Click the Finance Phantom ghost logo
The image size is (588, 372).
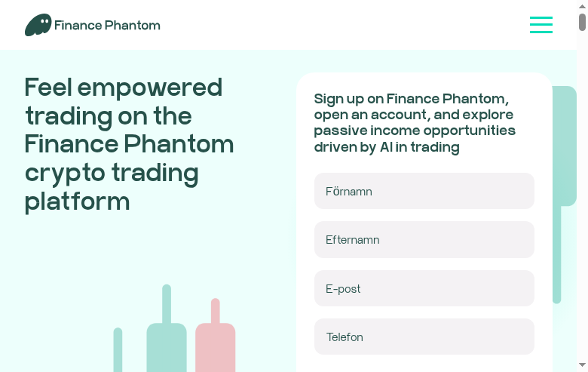(x=38, y=25)
